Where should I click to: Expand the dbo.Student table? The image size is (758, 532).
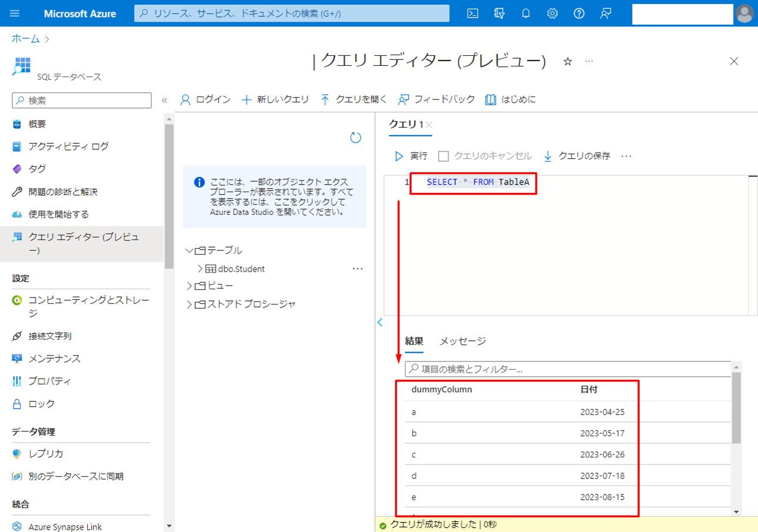(x=200, y=269)
